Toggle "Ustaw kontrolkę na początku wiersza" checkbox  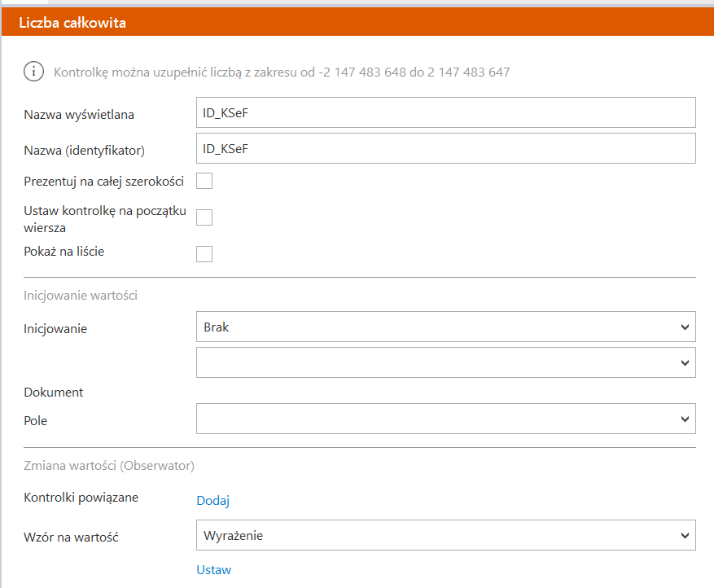(x=204, y=217)
